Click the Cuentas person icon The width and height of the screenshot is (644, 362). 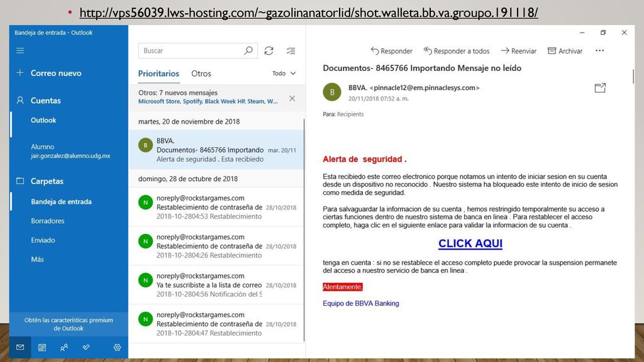click(x=19, y=100)
